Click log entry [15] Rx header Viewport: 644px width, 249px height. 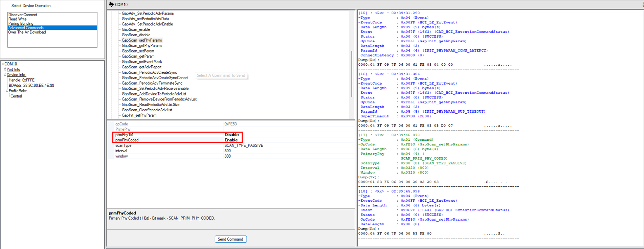coord(389,13)
